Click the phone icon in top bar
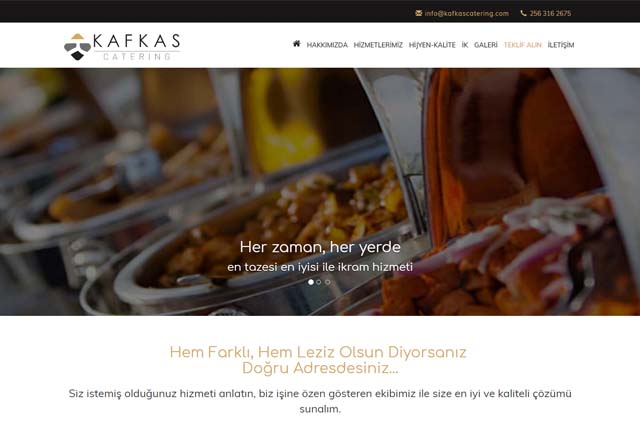The image size is (640, 426). pyautogui.click(x=523, y=13)
